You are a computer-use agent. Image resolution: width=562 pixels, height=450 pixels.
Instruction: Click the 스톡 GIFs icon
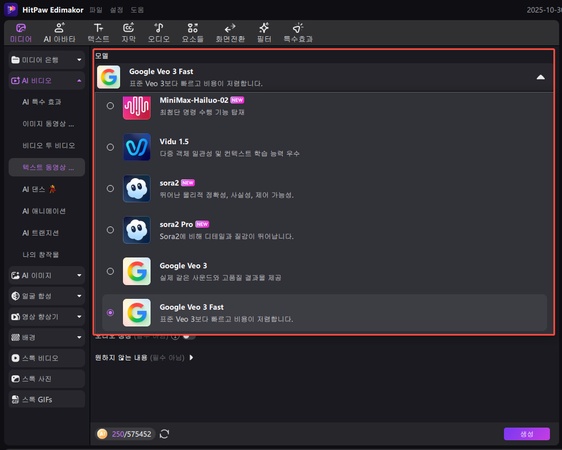pos(15,399)
